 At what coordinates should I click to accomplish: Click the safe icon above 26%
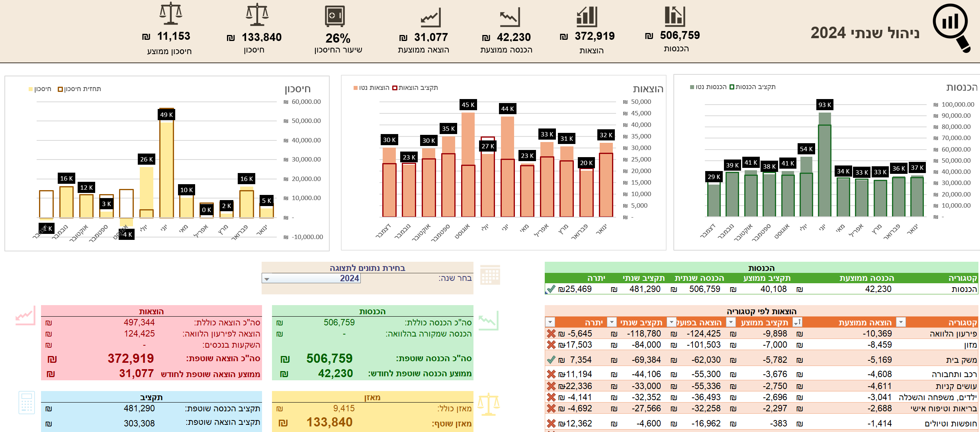click(334, 16)
